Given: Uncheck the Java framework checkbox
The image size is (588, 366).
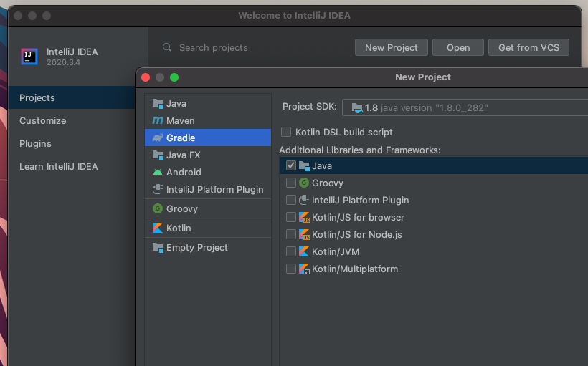Looking at the screenshot, I should pyautogui.click(x=291, y=165).
